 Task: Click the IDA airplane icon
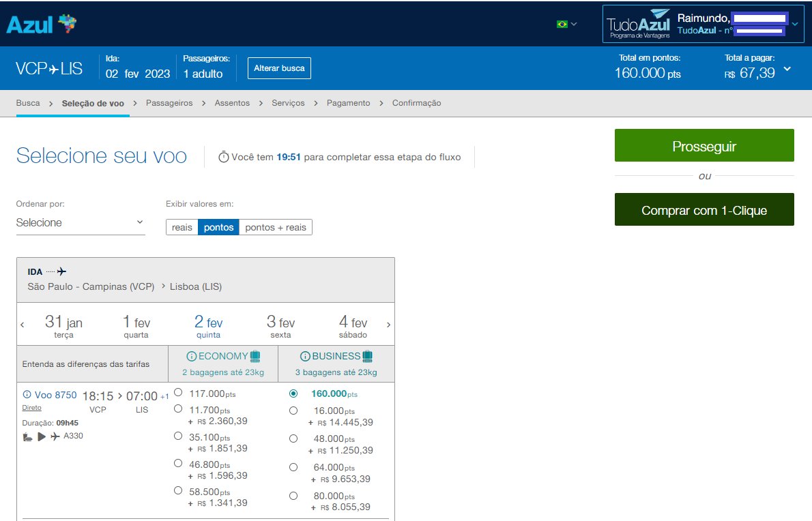click(61, 271)
